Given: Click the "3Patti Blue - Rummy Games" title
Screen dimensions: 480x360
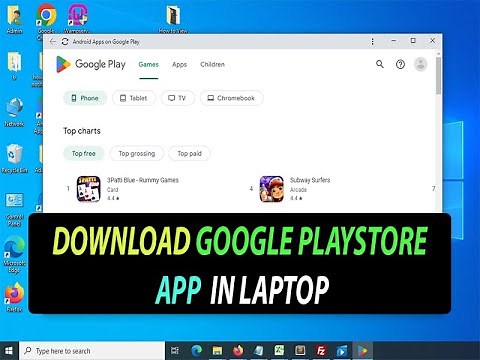Looking at the screenshot, I should click(143, 180).
